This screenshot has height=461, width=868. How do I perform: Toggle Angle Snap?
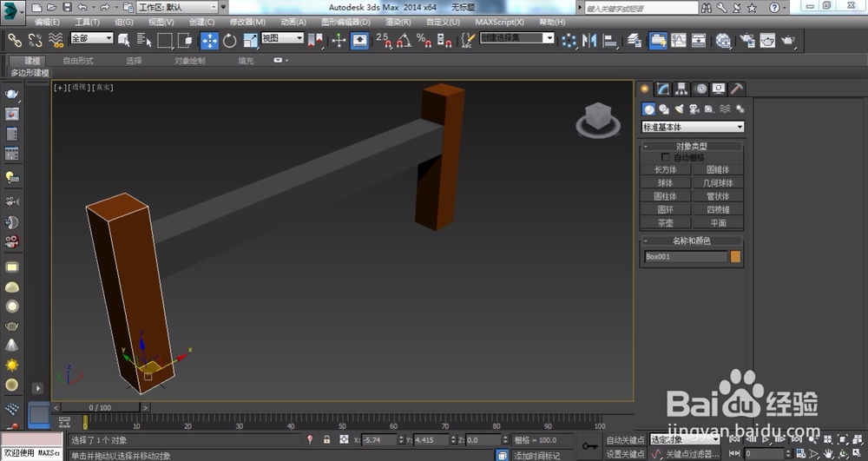click(x=404, y=40)
